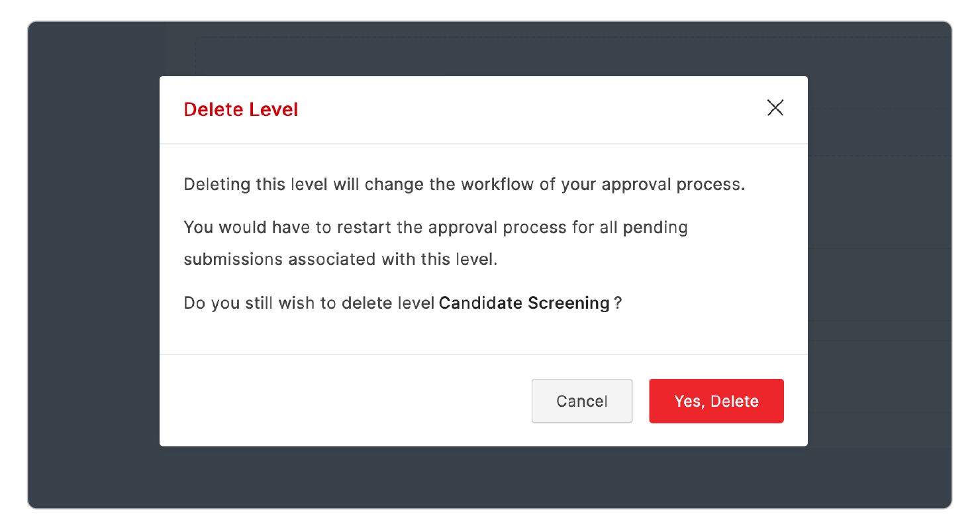
Task: Click the Do you still wish question text
Action: coord(309,303)
